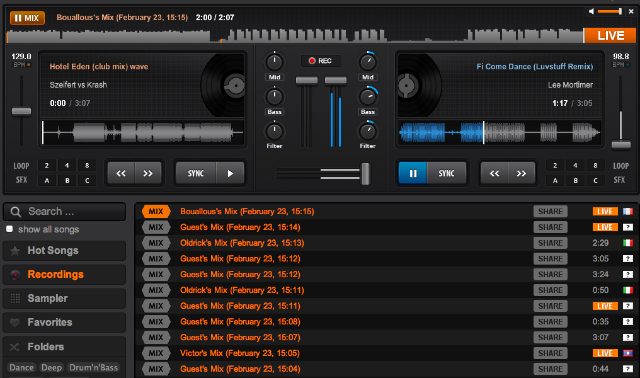This screenshot has height=378, width=640.
Task: Set right deck loop to 8 beats
Action: point(595,165)
